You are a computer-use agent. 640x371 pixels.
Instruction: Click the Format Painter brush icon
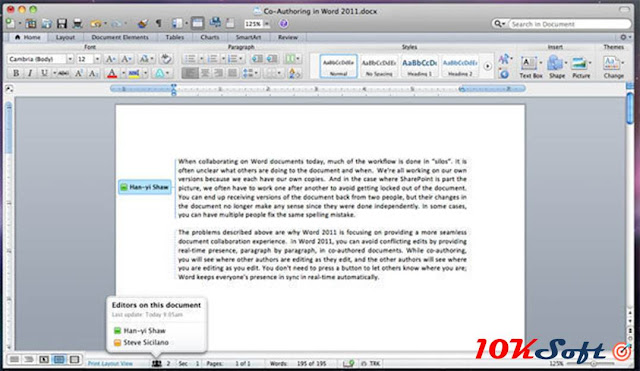tap(143, 23)
